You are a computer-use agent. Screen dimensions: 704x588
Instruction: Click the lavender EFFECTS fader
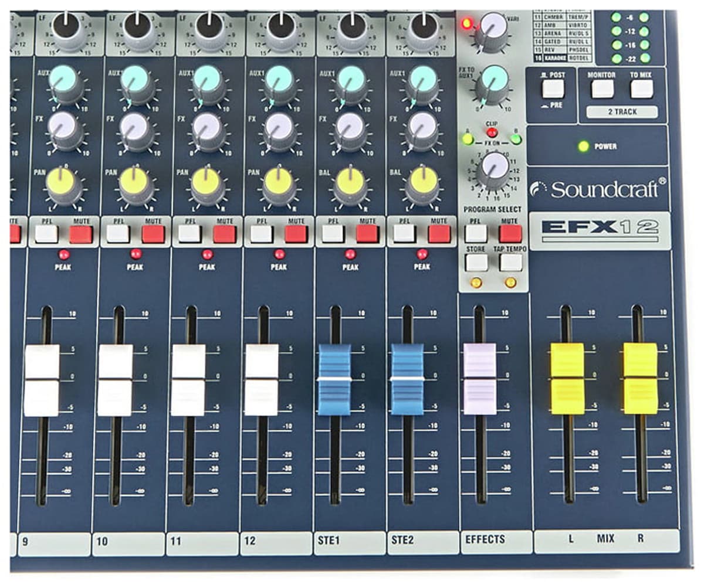click(x=480, y=379)
